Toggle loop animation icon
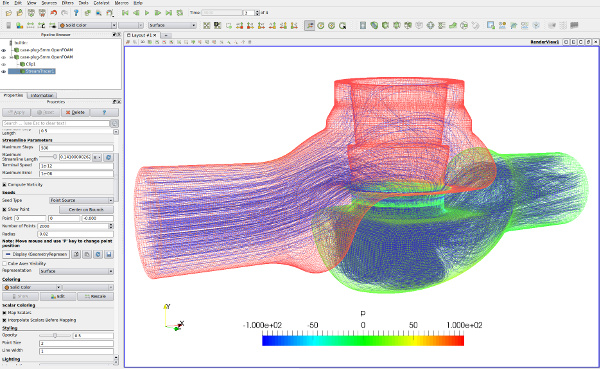Screen dimensions: 600x369 click(179, 13)
